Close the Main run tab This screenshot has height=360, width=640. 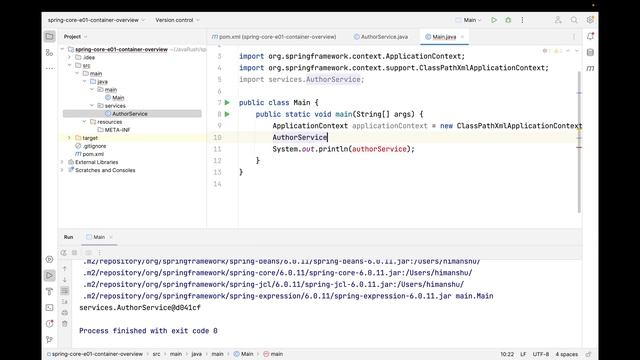click(x=111, y=237)
